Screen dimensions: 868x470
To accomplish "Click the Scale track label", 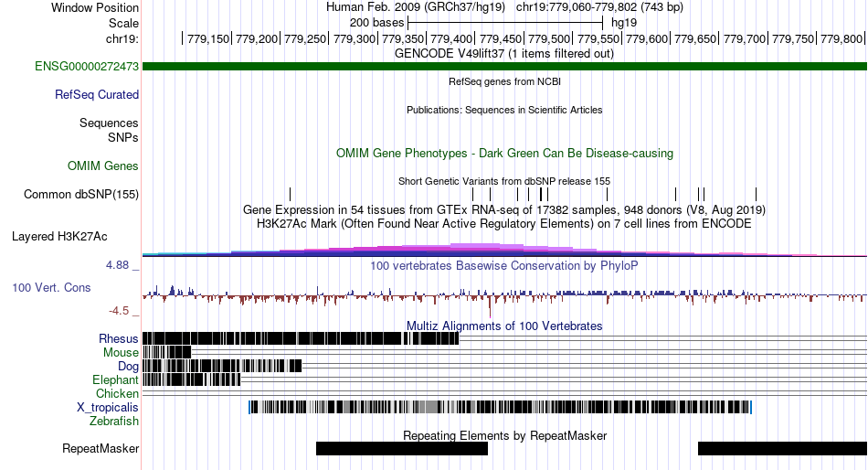I will coord(123,23).
